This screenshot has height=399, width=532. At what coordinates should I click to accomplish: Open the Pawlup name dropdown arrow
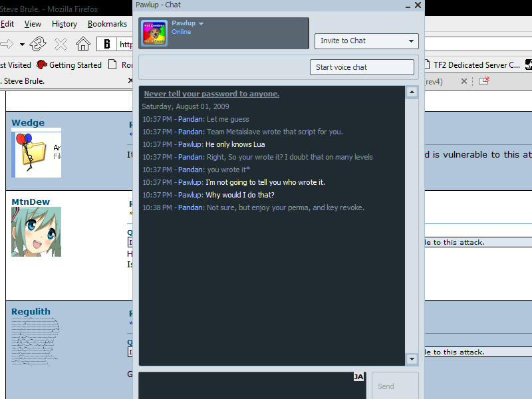(201, 24)
